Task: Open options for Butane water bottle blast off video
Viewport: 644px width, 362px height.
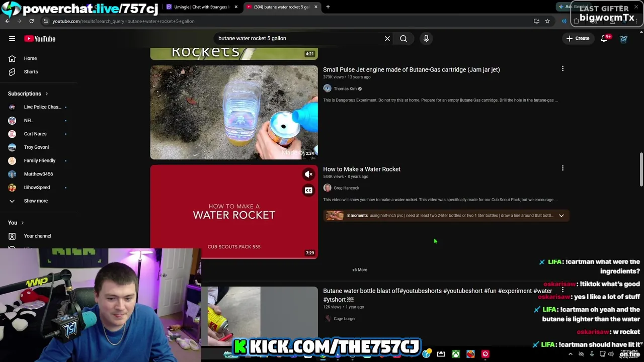Action: [x=562, y=290]
